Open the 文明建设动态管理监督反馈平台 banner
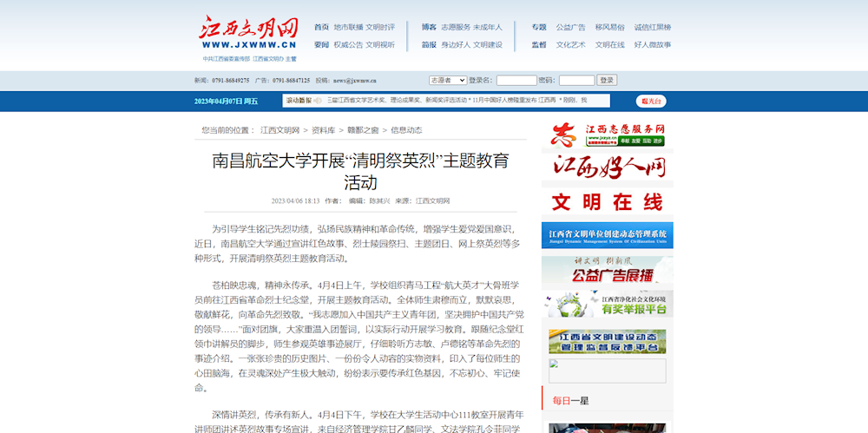 (607, 341)
